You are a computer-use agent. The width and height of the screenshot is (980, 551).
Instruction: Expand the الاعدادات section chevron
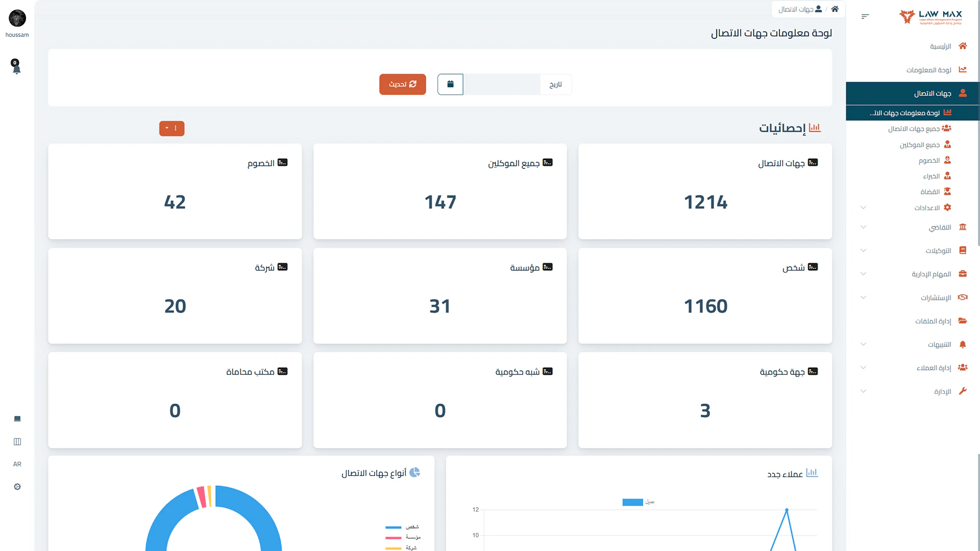pos(863,208)
